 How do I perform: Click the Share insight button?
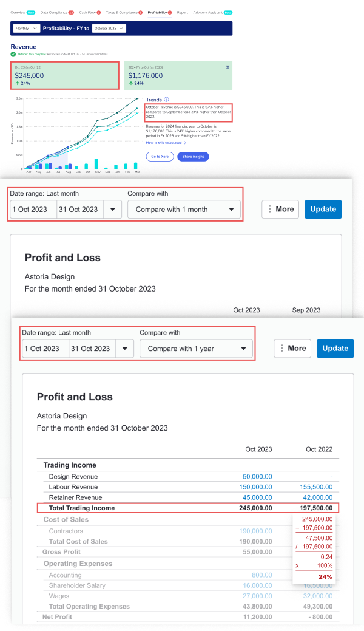click(x=193, y=157)
